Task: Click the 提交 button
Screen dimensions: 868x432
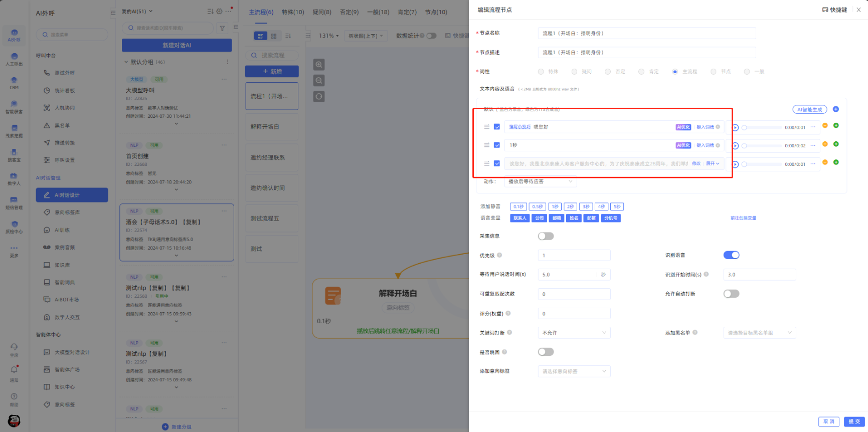Action: (854, 421)
